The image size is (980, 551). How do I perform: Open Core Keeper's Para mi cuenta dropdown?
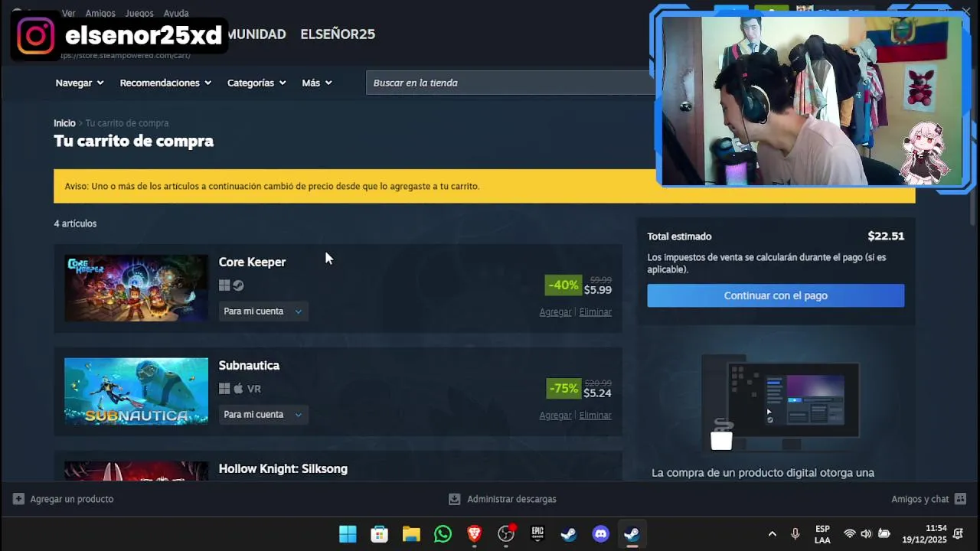[263, 311]
